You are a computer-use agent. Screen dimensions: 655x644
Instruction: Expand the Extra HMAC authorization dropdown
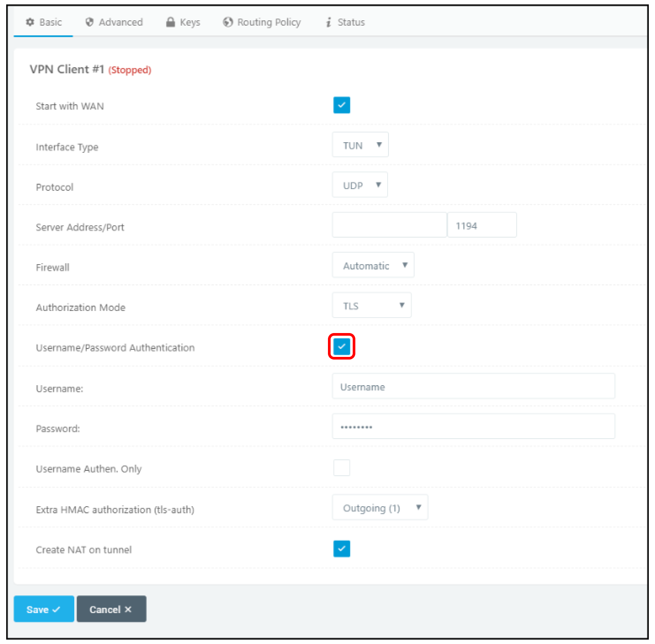[380, 508]
